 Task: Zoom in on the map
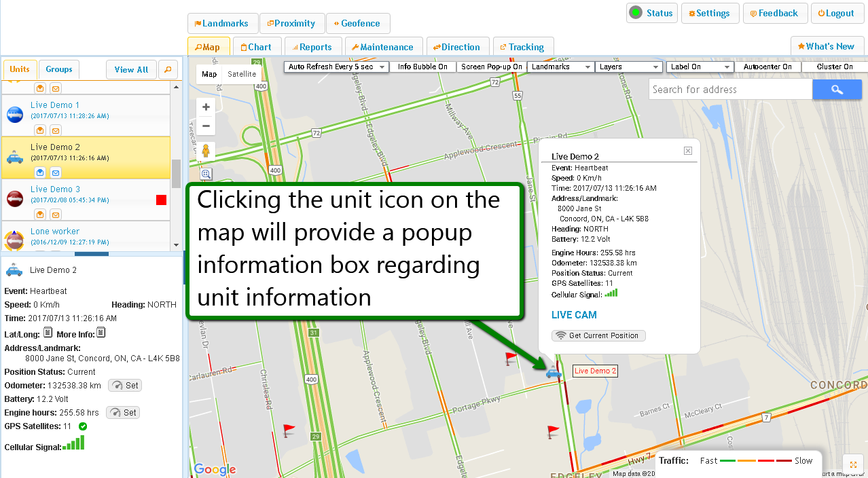(x=206, y=107)
